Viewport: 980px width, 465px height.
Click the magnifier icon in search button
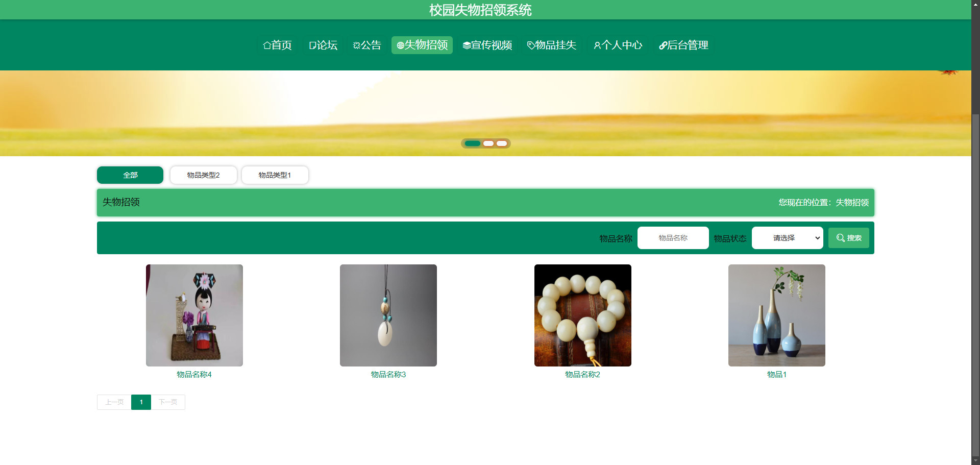pyautogui.click(x=840, y=238)
